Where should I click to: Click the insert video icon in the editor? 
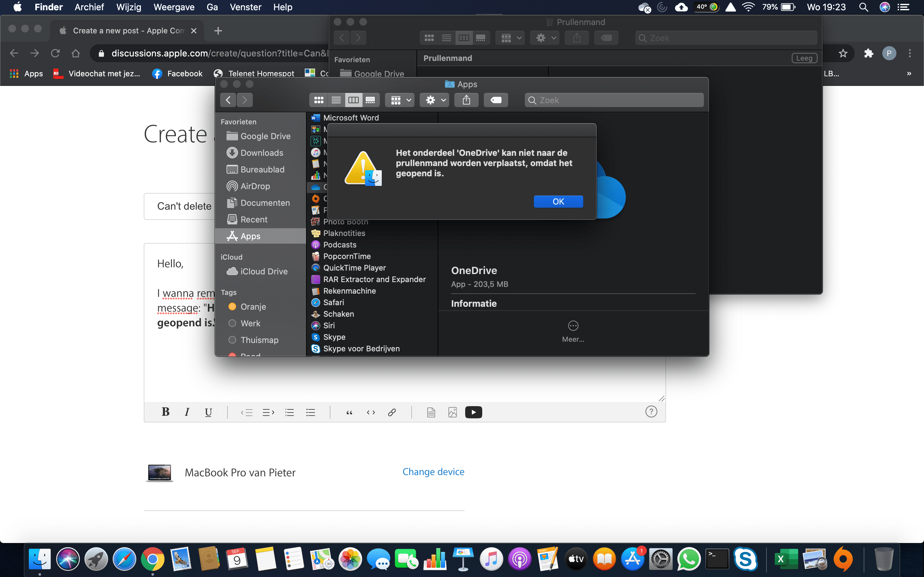tap(474, 412)
